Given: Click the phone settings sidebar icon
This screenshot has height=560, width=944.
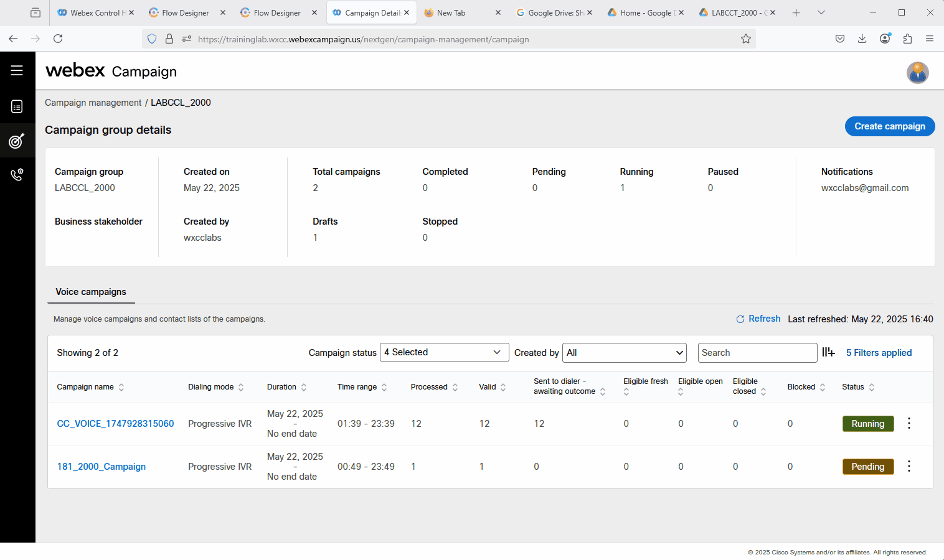Looking at the screenshot, I should pos(17,175).
